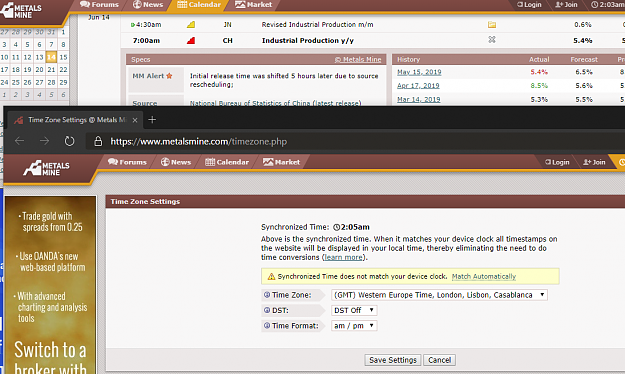Viewport: 625px width, 374px height.
Task: Select highlighted day 14 in the mini calendar
Action: click(51, 57)
